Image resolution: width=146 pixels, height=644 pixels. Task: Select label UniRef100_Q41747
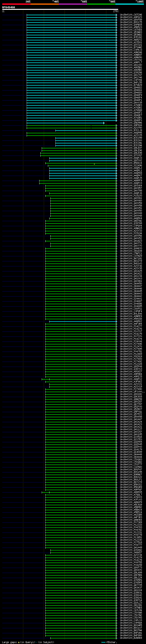click(131, 75)
